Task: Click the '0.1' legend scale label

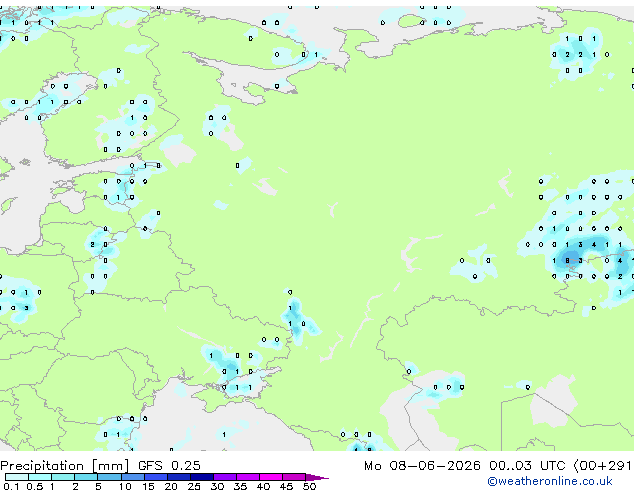Action: point(11,486)
